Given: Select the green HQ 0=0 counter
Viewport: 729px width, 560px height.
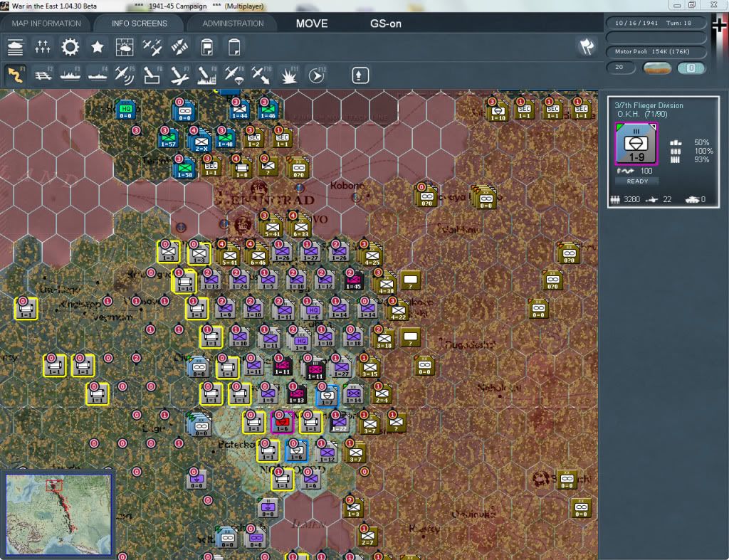Looking at the screenshot, I should [125, 110].
